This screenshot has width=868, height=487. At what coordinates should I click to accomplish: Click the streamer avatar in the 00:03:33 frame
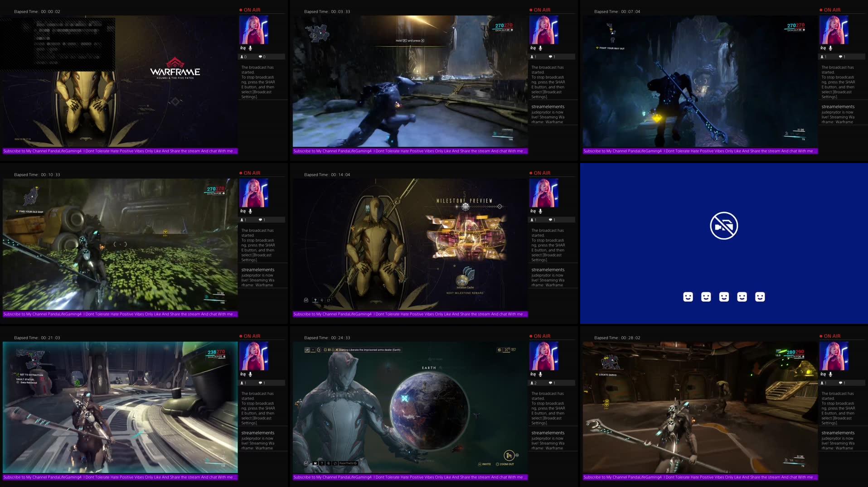tap(544, 30)
